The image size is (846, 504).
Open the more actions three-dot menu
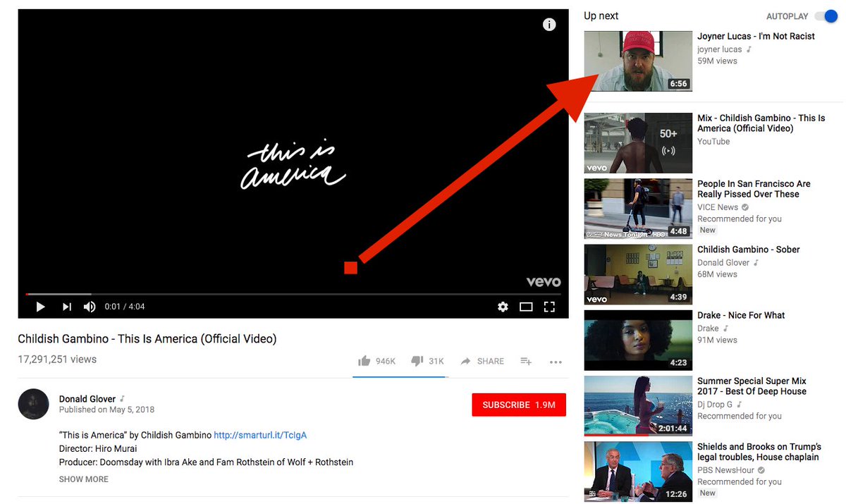tap(556, 362)
